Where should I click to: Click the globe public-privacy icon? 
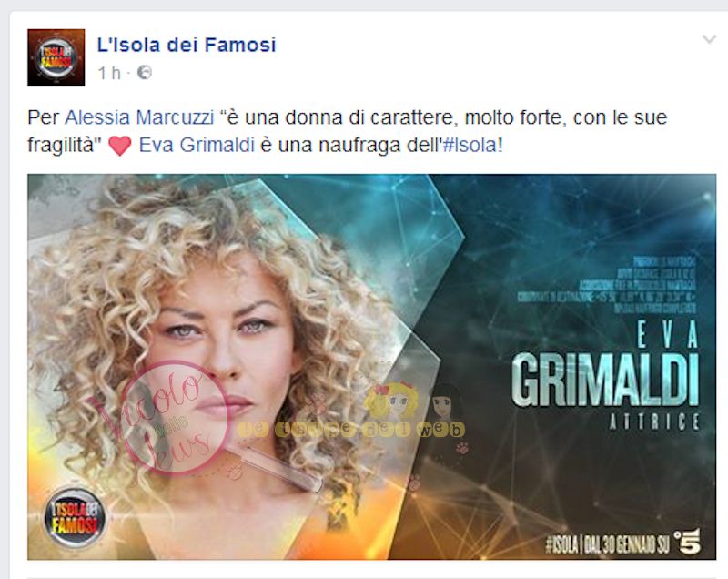click(x=145, y=73)
